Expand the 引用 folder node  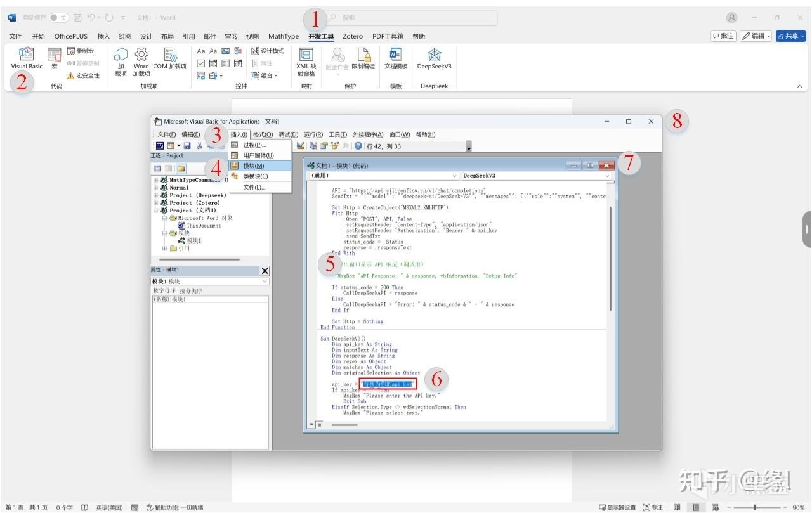(x=164, y=249)
